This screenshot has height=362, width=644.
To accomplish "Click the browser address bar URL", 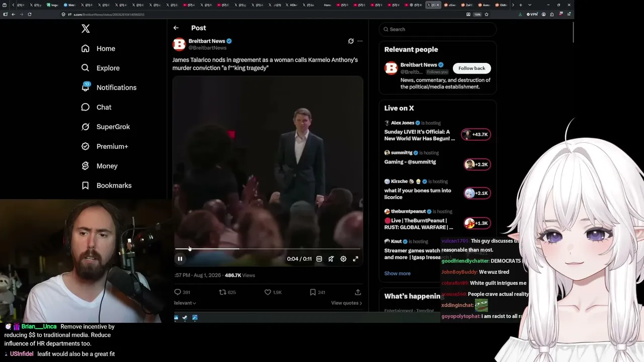I will (109, 14).
